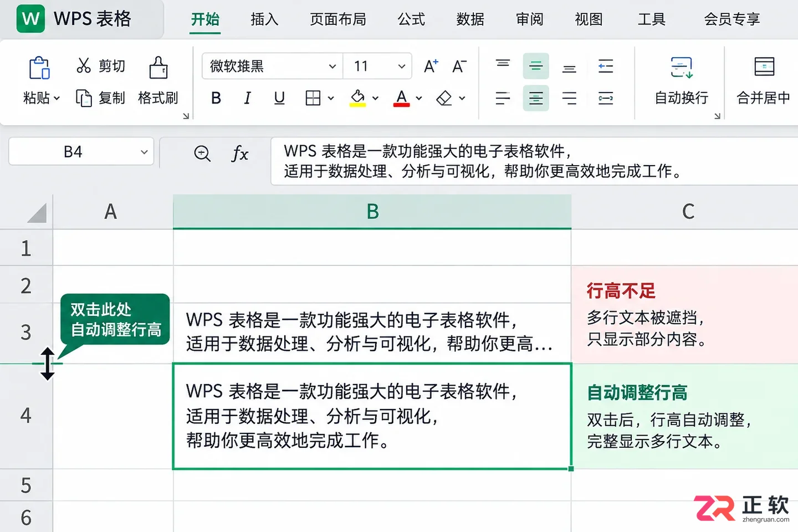Image resolution: width=798 pixels, height=532 pixels.
Task: Open the 数据 tab
Action: click(470, 19)
